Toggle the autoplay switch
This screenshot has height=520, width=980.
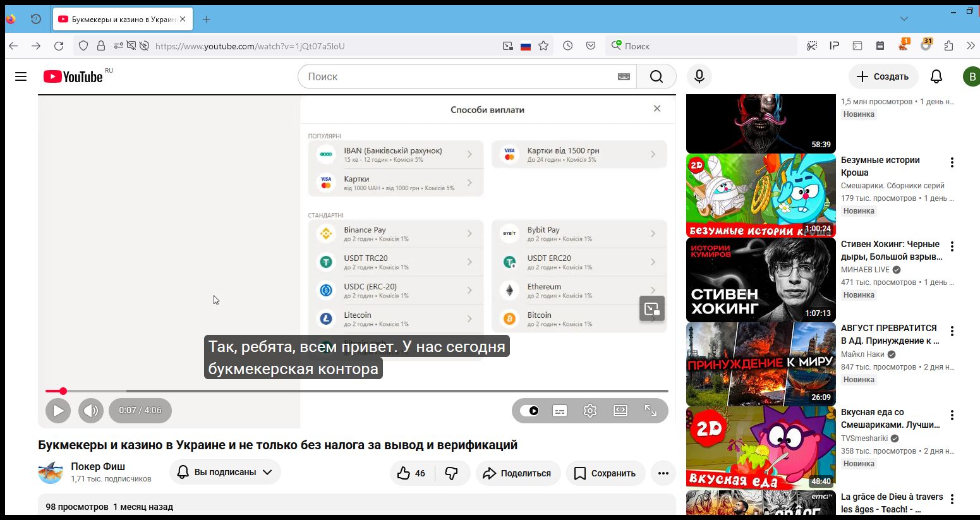(529, 411)
